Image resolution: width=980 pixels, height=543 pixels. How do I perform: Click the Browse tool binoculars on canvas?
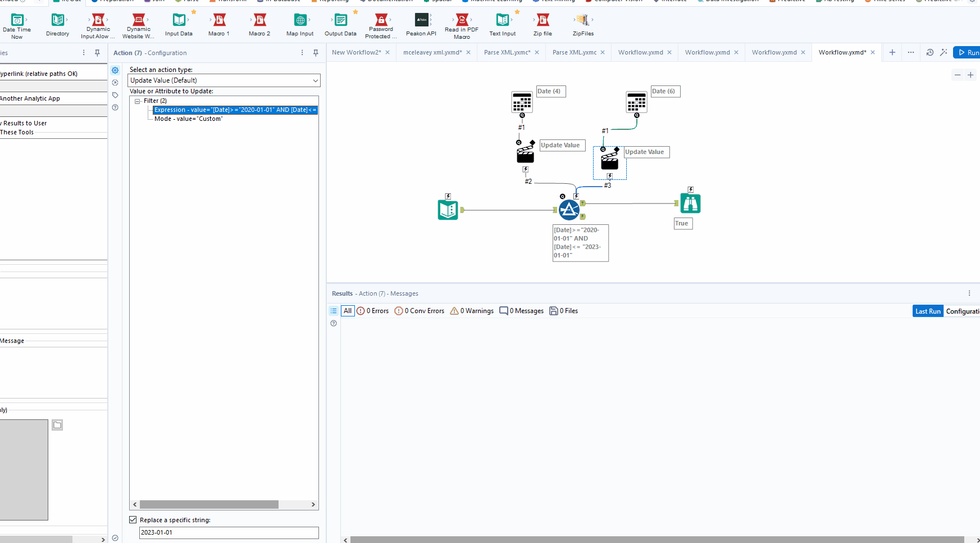pyautogui.click(x=690, y=203)
